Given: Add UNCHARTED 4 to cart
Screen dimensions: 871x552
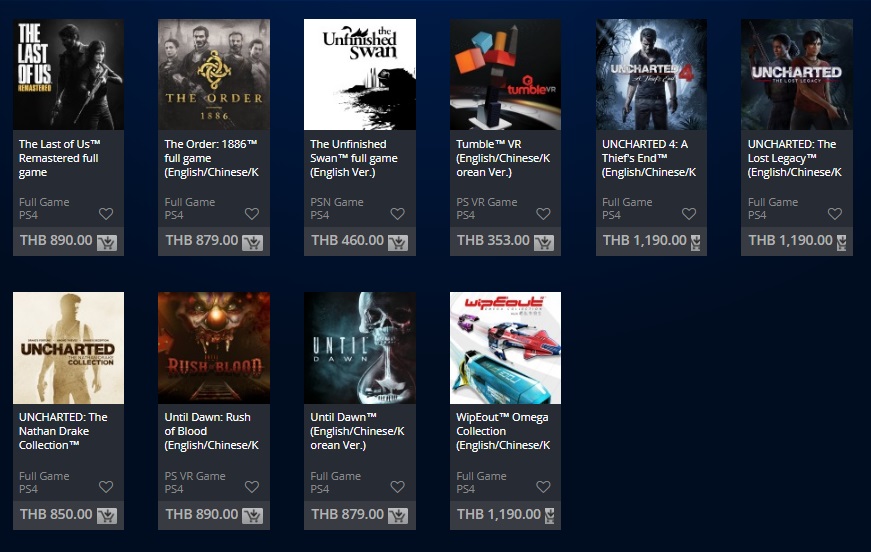Looking at the screenshot, I should coord(695,243).
